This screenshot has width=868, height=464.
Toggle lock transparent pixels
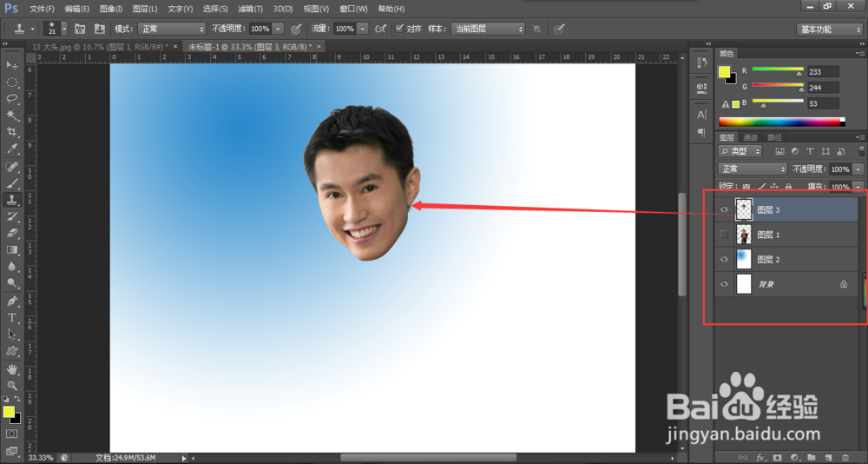pos(746,187)
